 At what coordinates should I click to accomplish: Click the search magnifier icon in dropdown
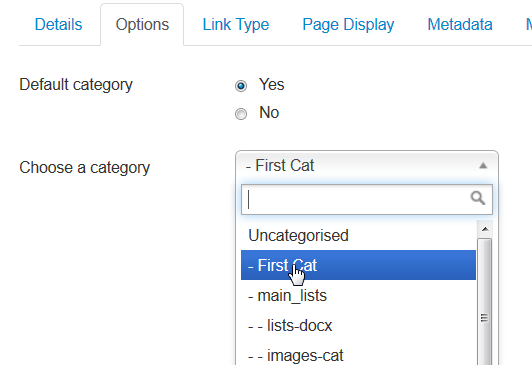(478, 198)
